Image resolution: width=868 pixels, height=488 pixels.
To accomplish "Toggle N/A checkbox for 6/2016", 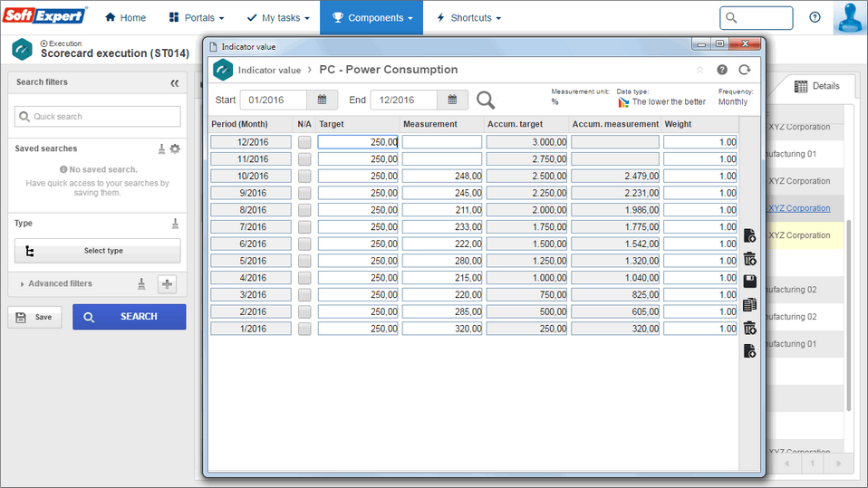I will (x=304, y=244).
